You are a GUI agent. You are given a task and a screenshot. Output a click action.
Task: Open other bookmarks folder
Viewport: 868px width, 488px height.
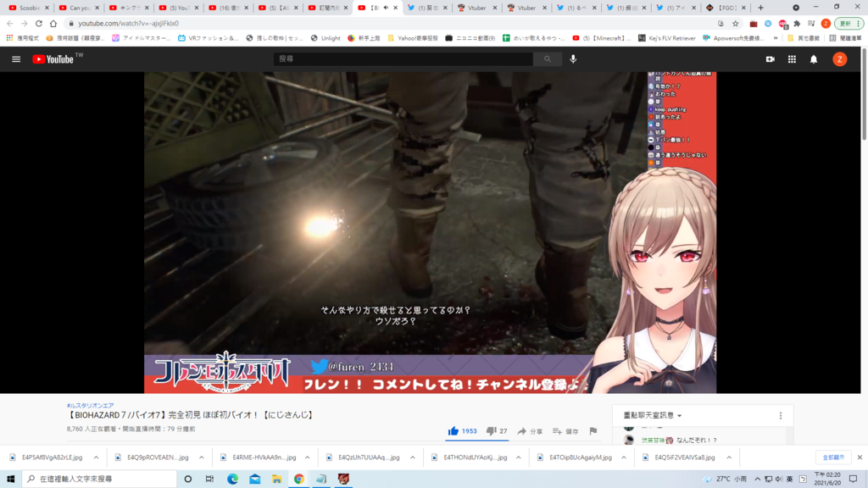click(804, 38)
